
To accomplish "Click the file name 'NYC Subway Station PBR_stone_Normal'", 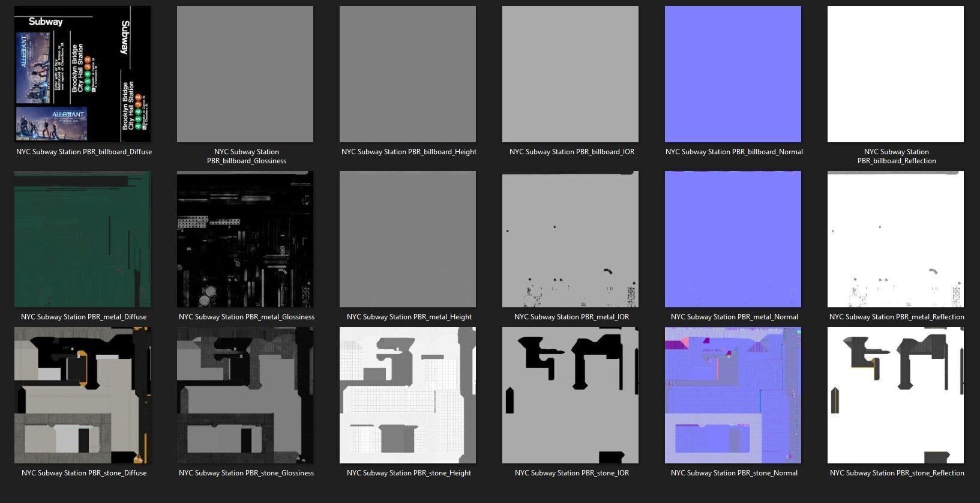I will coord(734,473).
